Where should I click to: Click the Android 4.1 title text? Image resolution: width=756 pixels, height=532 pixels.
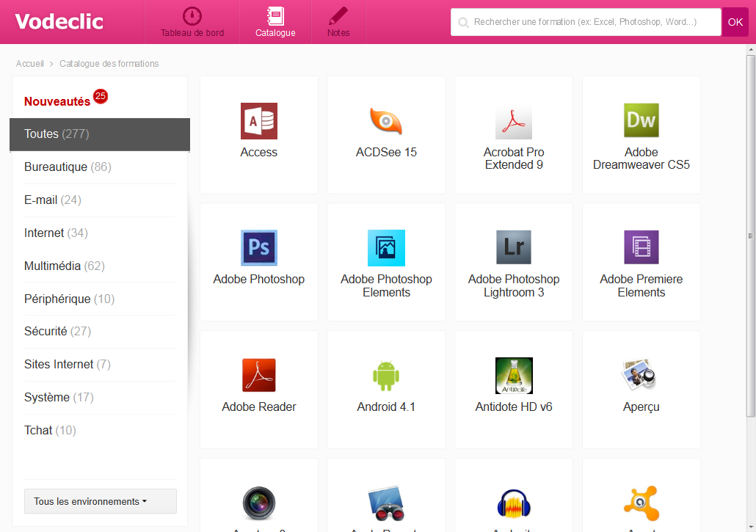[x=386, y=407]
